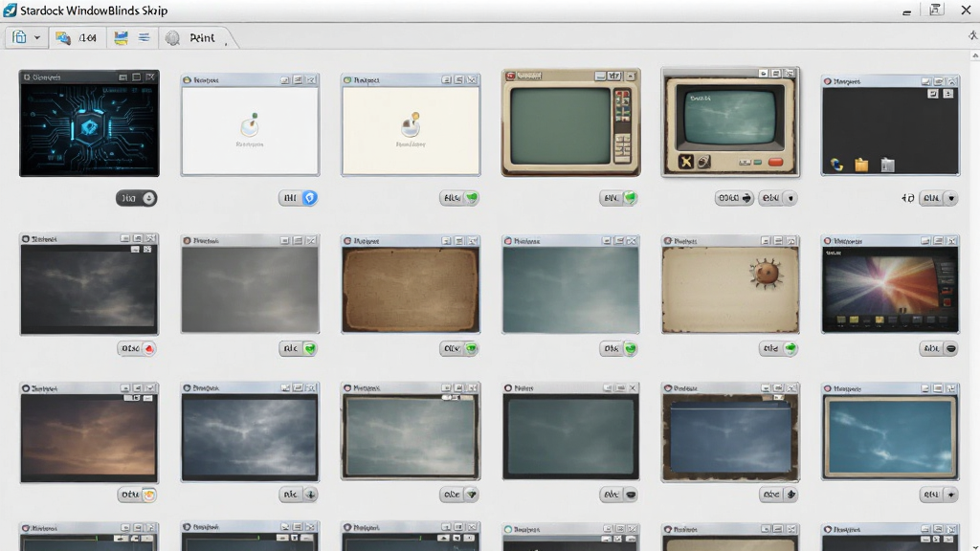Image resolution: width=980 pixels, height=551 pixels.
Task: Click the green shield button under parchment skin
Action: pyautogui.click(x=459, y=348)
